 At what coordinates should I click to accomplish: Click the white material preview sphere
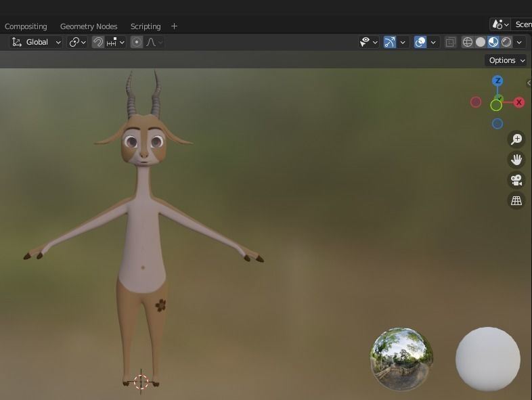487,359
